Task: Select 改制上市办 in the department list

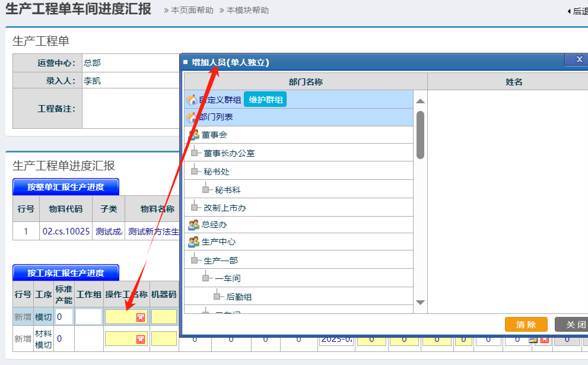Action: click(225, 208)
